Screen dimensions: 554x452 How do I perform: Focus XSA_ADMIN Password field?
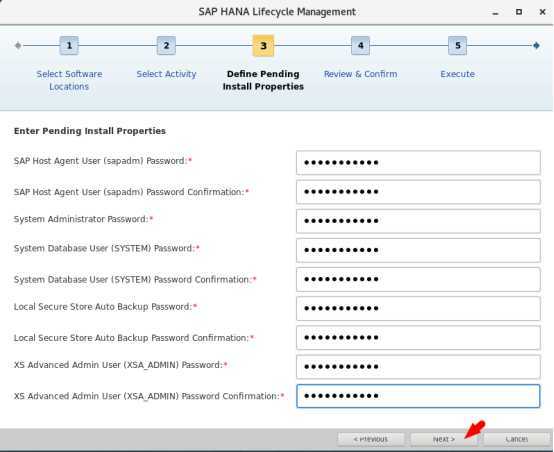click(418, 367)
